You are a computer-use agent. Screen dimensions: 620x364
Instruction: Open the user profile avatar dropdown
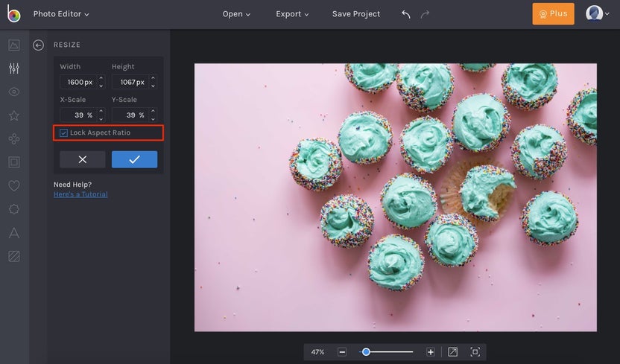(x=595, y=13)
